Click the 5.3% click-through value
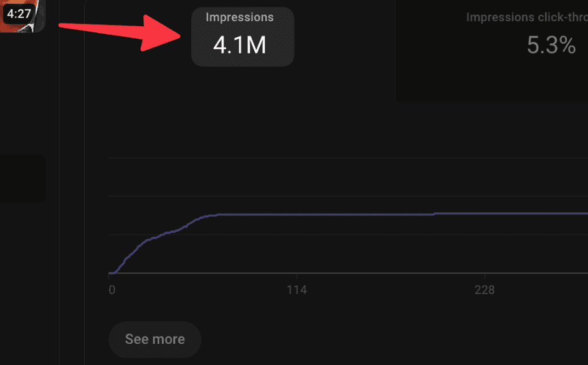Image resolution: width=588 pixels, height=365 pixels. point(551,45)
